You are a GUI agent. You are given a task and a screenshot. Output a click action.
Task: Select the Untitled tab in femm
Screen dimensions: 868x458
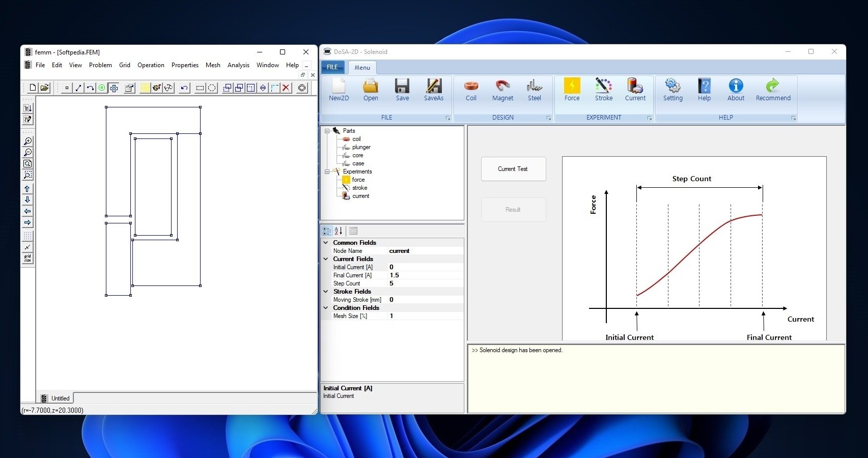pyautogui.click(x=55, y=398)
